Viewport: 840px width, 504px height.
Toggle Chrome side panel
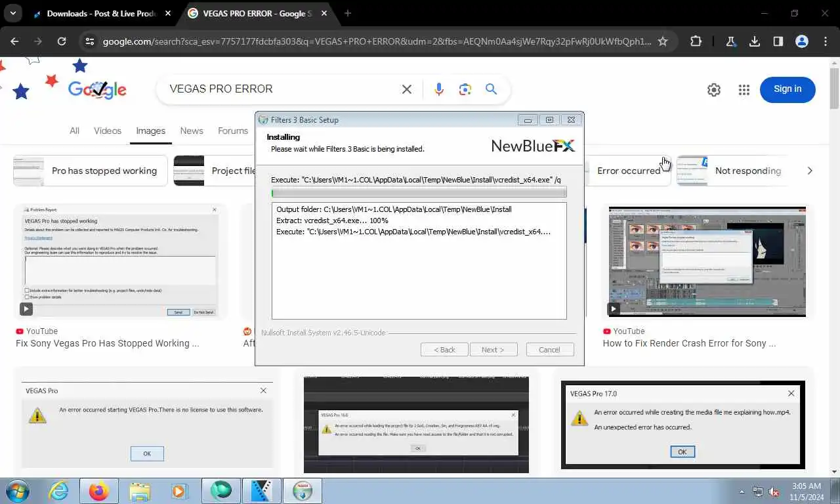778,41
